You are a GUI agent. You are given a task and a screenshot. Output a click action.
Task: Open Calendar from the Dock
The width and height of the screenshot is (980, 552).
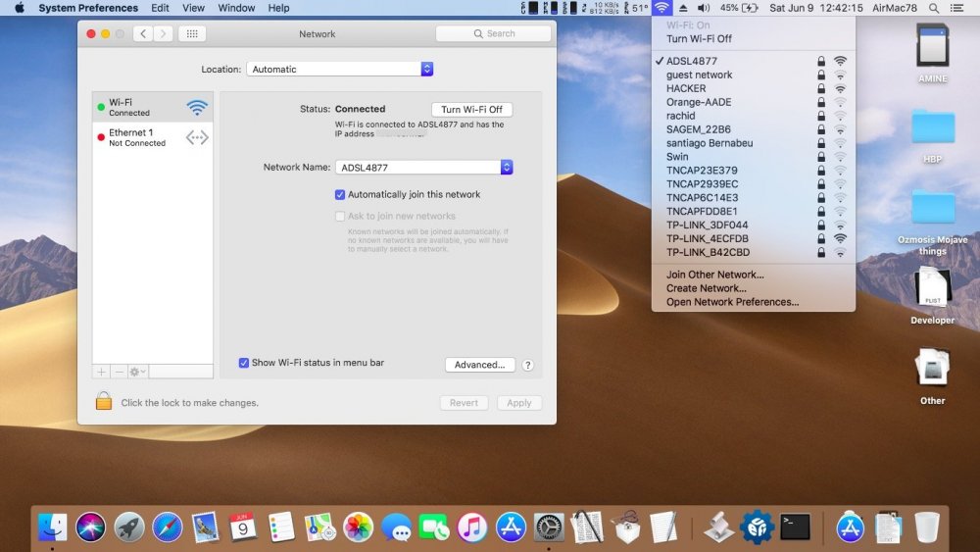click(x=243, y=527)
